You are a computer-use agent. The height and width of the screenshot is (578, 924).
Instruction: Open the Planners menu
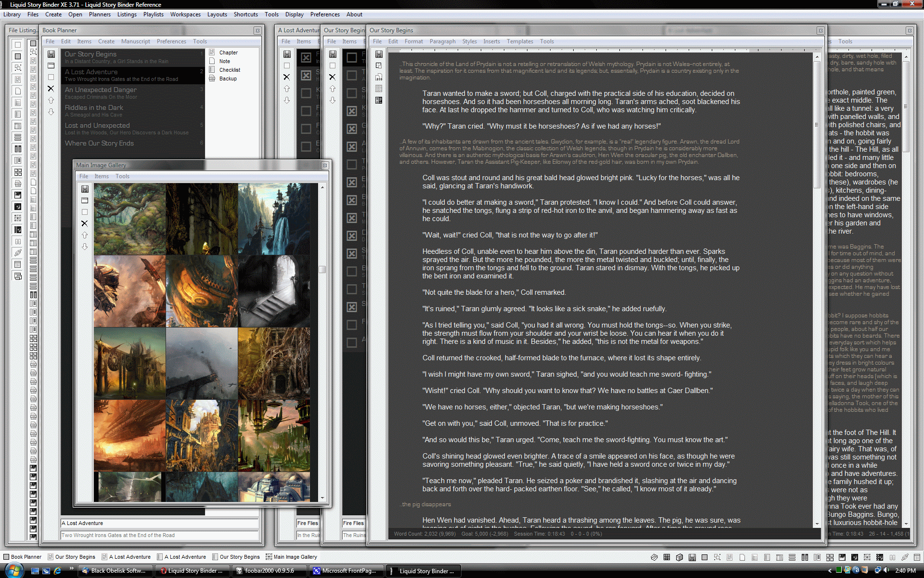[100, 14]
